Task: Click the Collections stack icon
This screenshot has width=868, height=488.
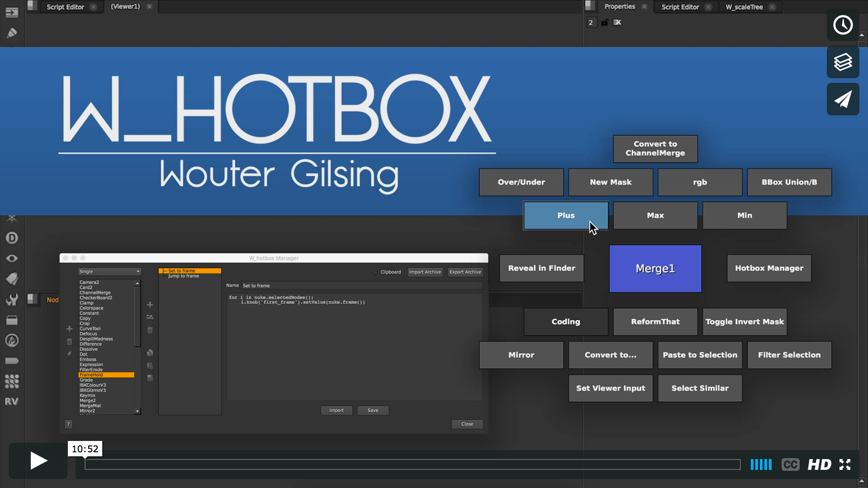Action: click(843, 62)
